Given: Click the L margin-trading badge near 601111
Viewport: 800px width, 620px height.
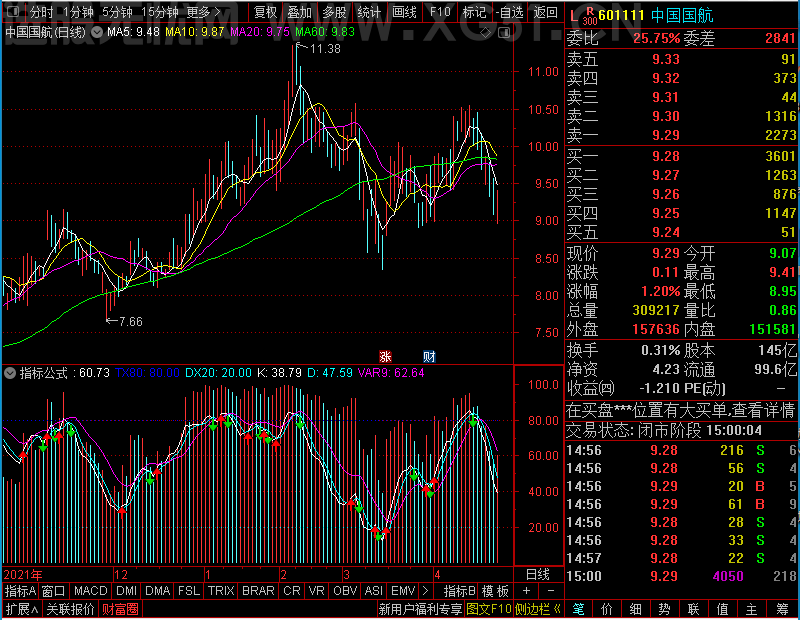Looking at the screenshot, I should click(x=574, y=16).
